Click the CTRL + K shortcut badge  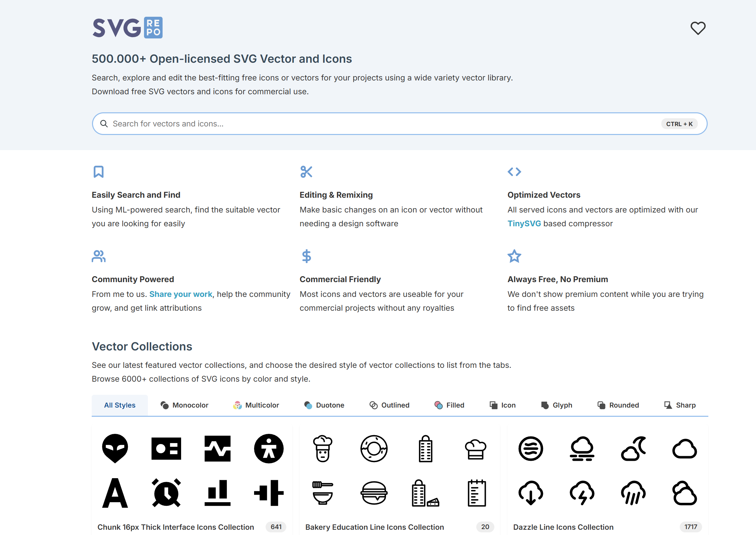(x=679, y=124)
